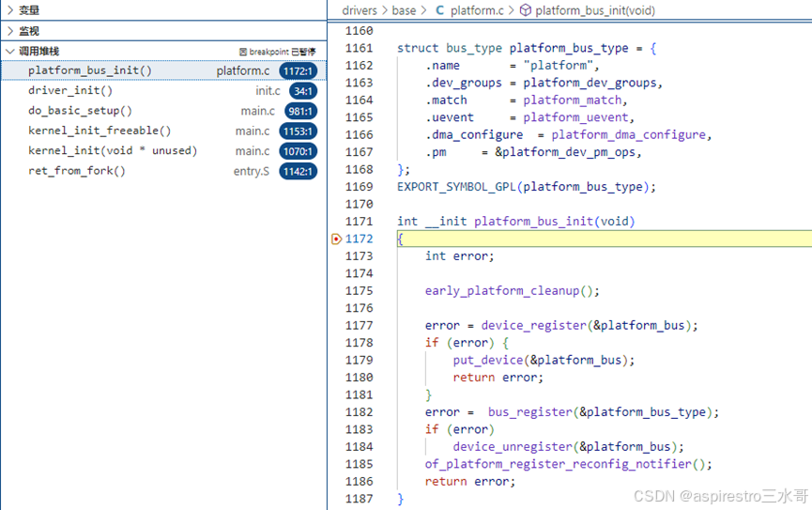Toggle breakpoint at line 1172
The image size is (812, 510).
coord(336,239)
